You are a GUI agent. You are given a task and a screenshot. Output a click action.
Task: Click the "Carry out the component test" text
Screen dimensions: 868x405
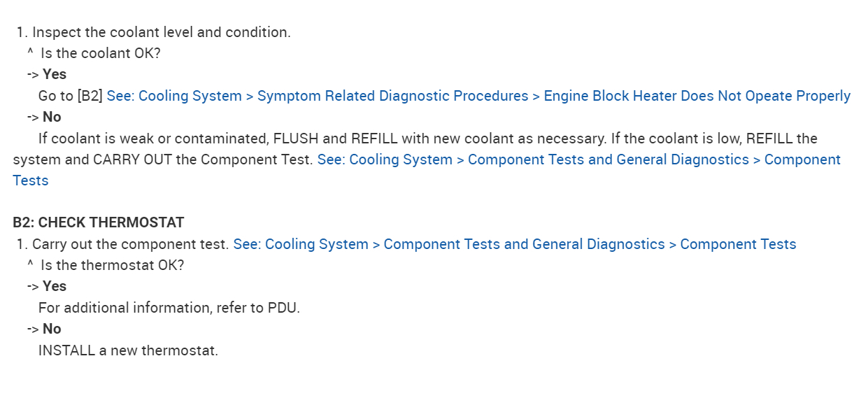pyautogui.click(x=130, y=244)
